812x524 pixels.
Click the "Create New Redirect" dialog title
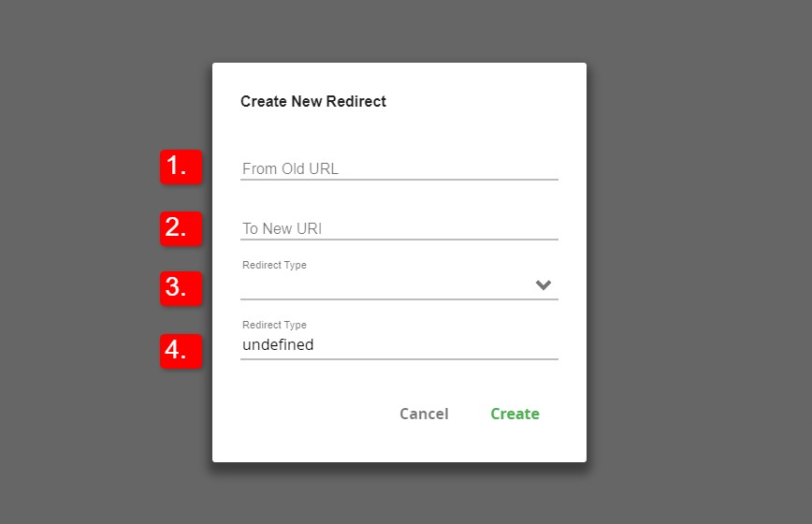click(x=313, y=101)
